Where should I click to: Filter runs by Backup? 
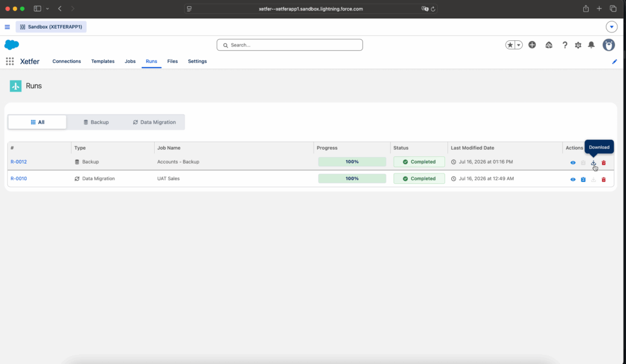click(x=96, y=122)
